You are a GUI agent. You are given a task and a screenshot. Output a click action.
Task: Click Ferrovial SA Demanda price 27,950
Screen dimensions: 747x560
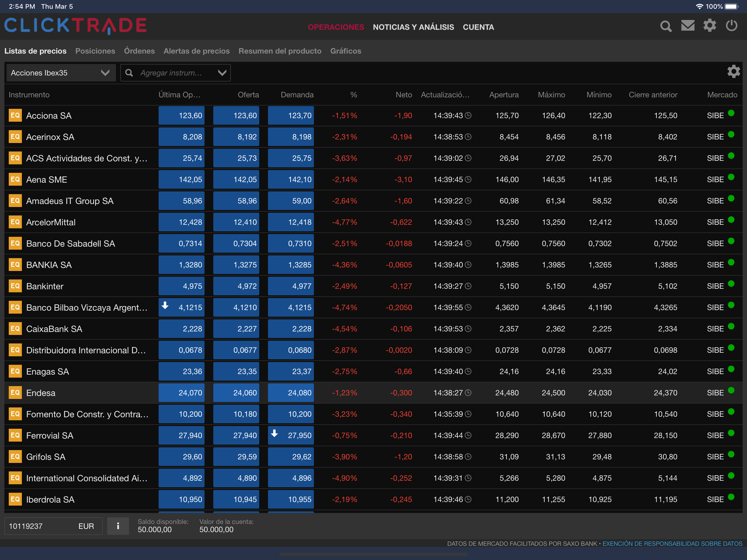[291, 435]
